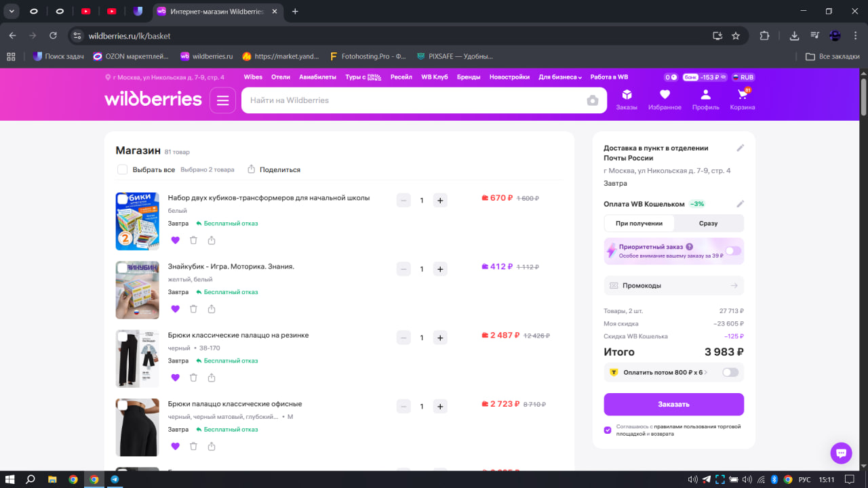Edit WB Кошелёк payment method pencil
The height and width of the screenshot is (488, 868).
pyautogui.click(x=741, y=204)
